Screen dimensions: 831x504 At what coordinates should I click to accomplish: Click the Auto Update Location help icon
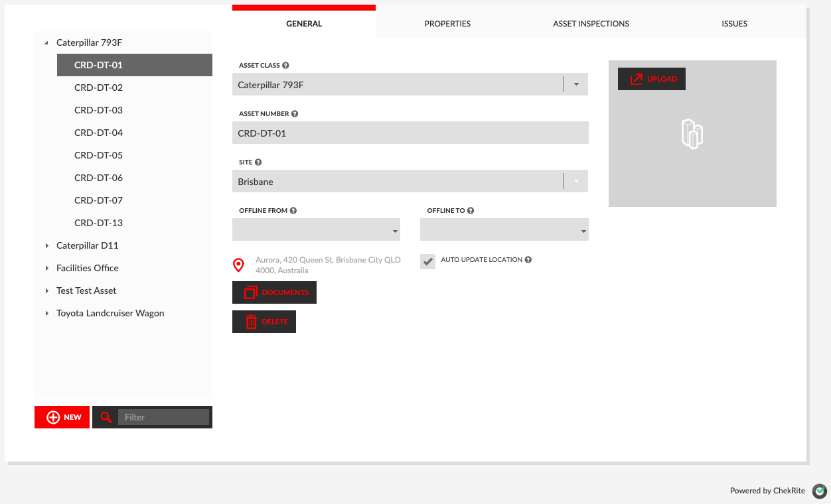pos(528,260)
